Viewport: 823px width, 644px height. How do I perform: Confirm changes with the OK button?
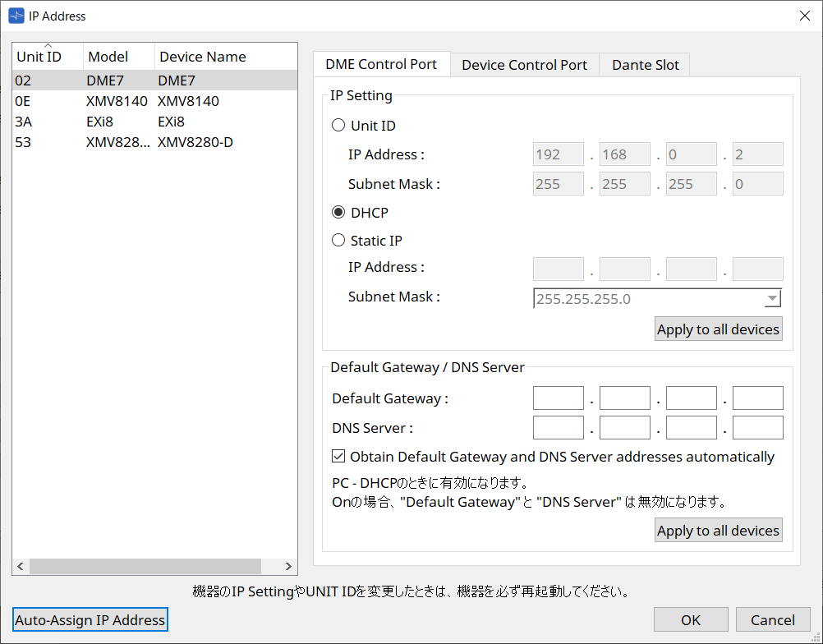(x=690, y=619)
